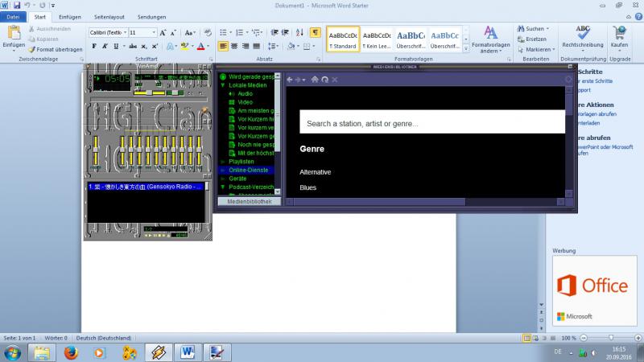Screen dimensions: 644x362
Task: Open the font name Calibri dropdown
Action: click(125, 32)
